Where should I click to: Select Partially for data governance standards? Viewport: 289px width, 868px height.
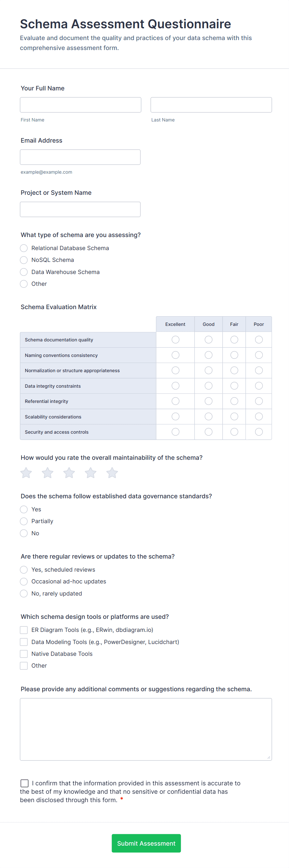coord(24,521)
